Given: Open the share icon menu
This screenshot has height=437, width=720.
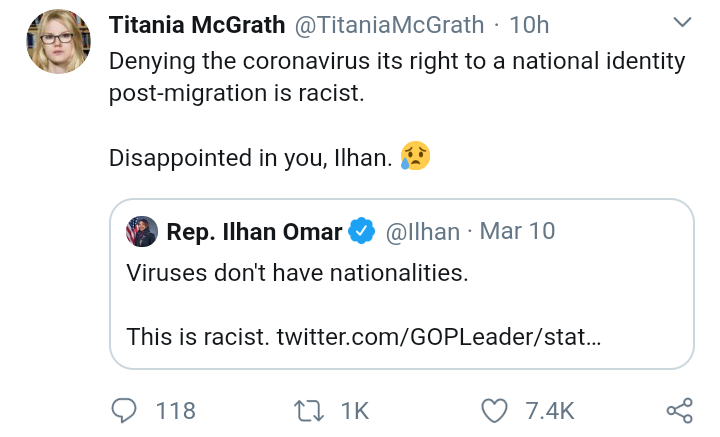Looking at the screenshot, I should click(x=679, y=410).
